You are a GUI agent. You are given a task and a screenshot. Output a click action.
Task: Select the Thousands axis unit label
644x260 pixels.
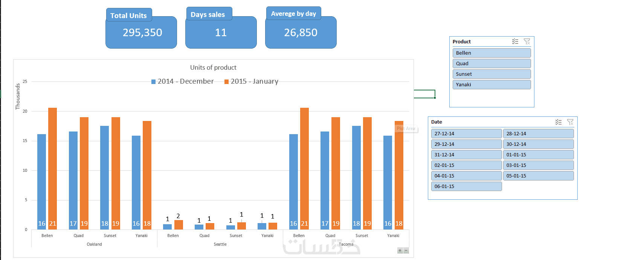(18, 96)
